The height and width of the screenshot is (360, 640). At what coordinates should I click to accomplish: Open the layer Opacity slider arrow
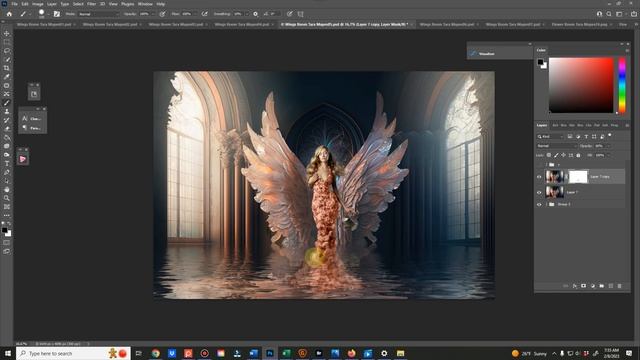click(608, 146)
